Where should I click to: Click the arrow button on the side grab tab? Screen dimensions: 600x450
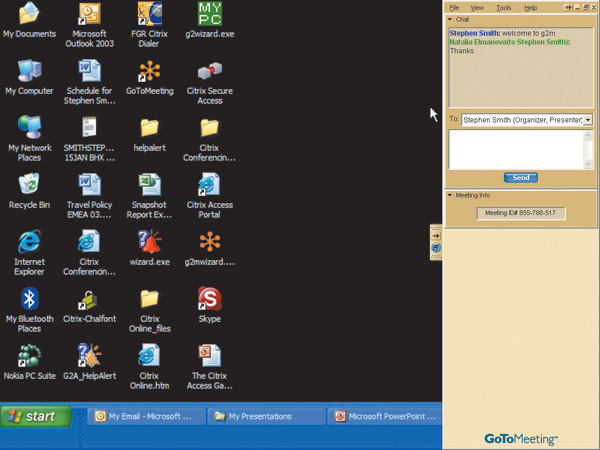coord(436,236)
